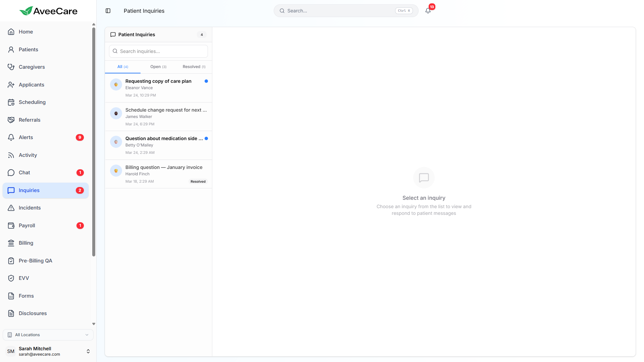The image size is (644, 362).
Task: Open Incidents via the warning triangle icon
Action: 11,208
